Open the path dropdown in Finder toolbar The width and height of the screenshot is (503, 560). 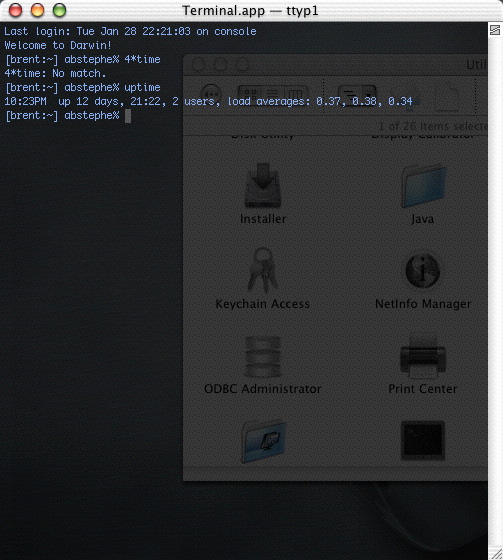(x=357, y=94)
